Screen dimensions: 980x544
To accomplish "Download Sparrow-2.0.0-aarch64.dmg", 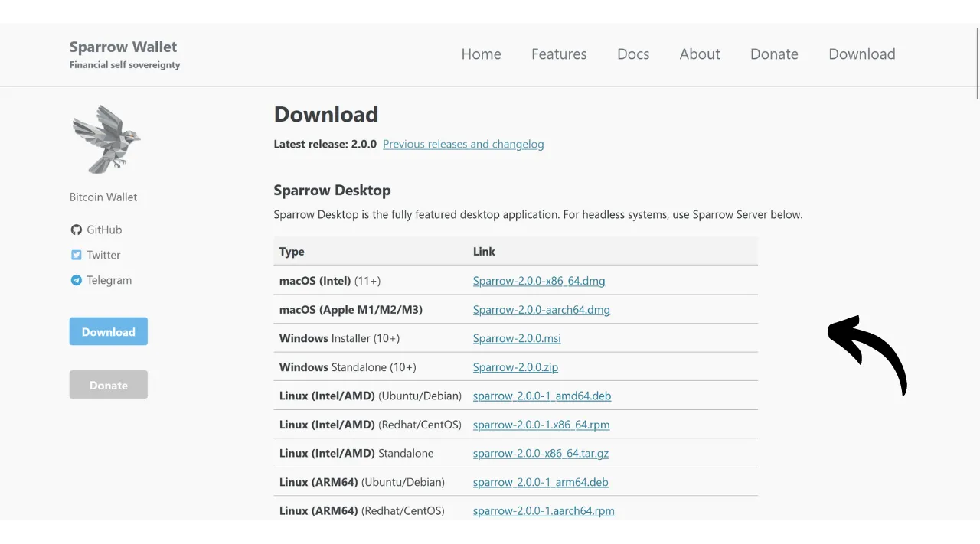I will (541, 310).
